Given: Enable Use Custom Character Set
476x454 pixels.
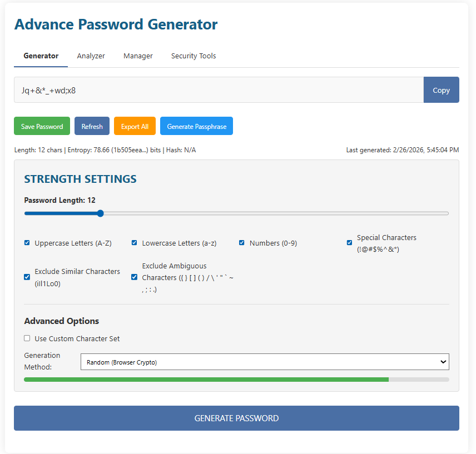Looking at the screenshot, I should [x=27, y=338].
